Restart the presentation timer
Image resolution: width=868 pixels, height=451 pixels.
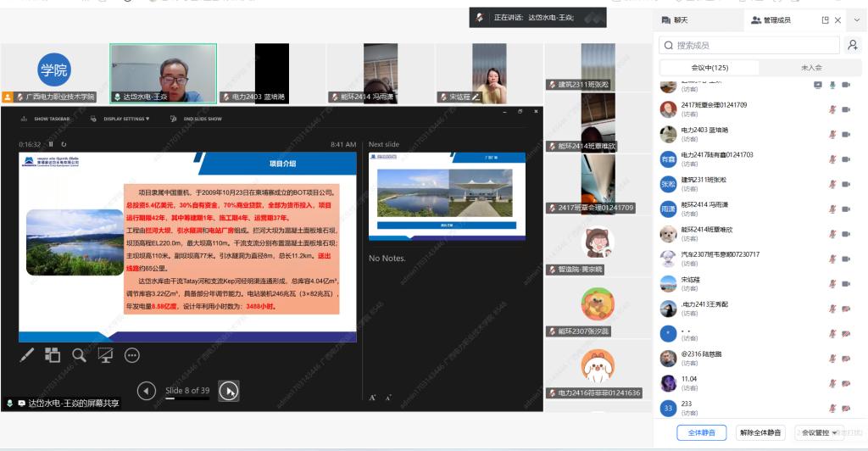click(64, 144)
